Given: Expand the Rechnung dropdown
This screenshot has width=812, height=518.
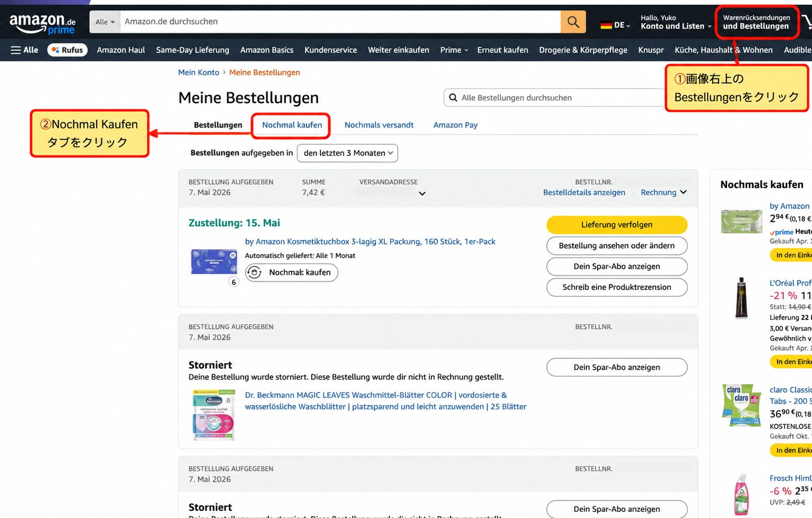Looking at the screenshot, I should 664,192.
